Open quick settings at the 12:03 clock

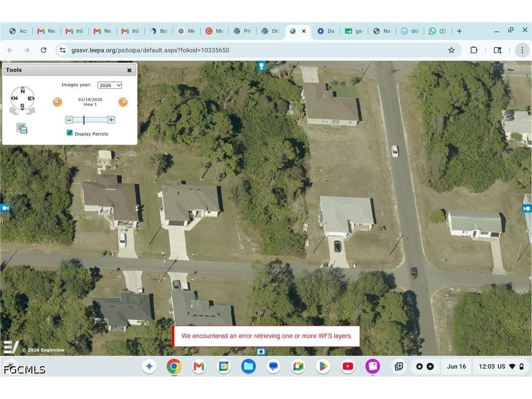(502, 366)
